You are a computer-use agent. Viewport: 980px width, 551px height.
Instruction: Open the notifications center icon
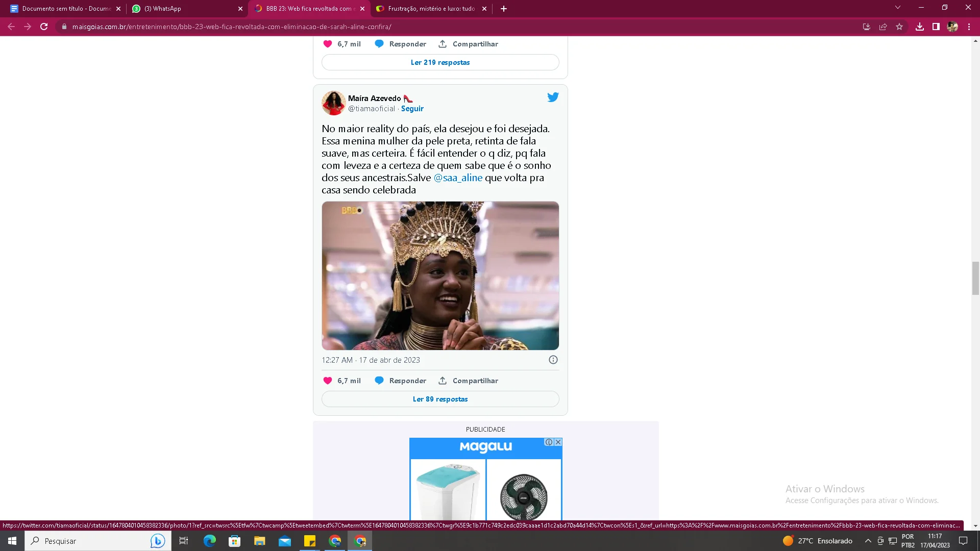(963, 541)
